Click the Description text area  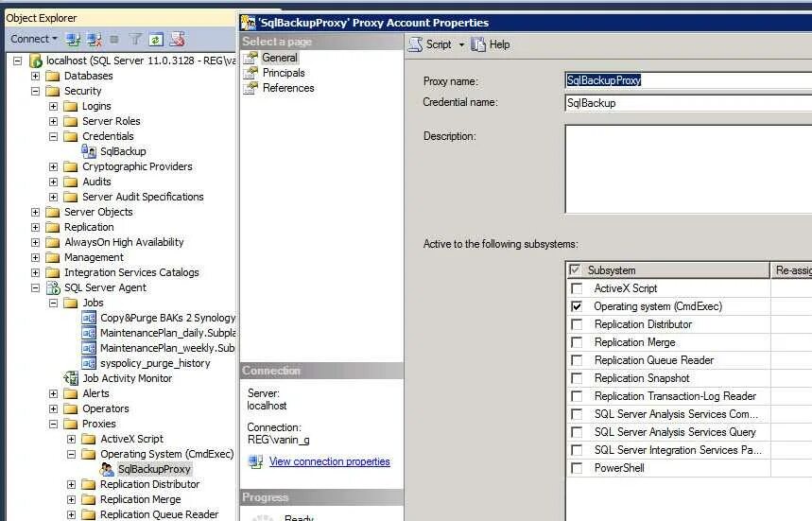click(688, 169)
